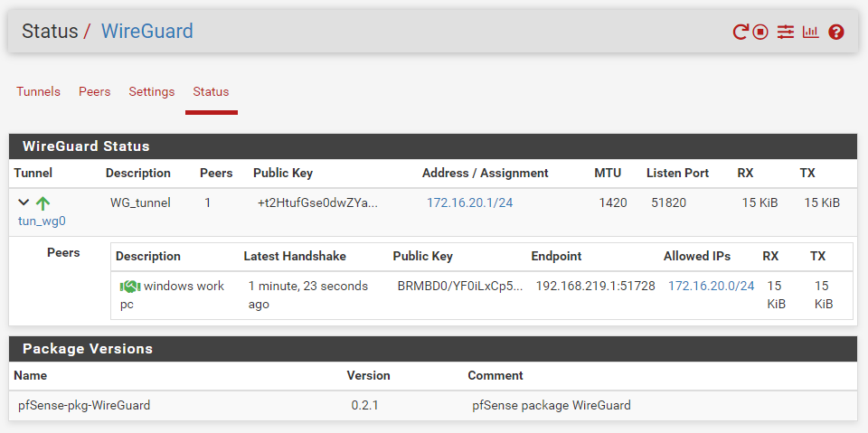Open 172.16.20.0/24 allowed IPs link
Screen dimensions: 868x433
pyautogui.click(x=712, y=286)
